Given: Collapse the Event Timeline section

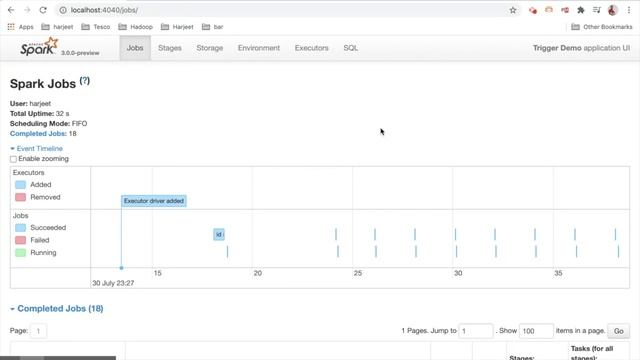Looking at the screenshot, I should [36, 149].
